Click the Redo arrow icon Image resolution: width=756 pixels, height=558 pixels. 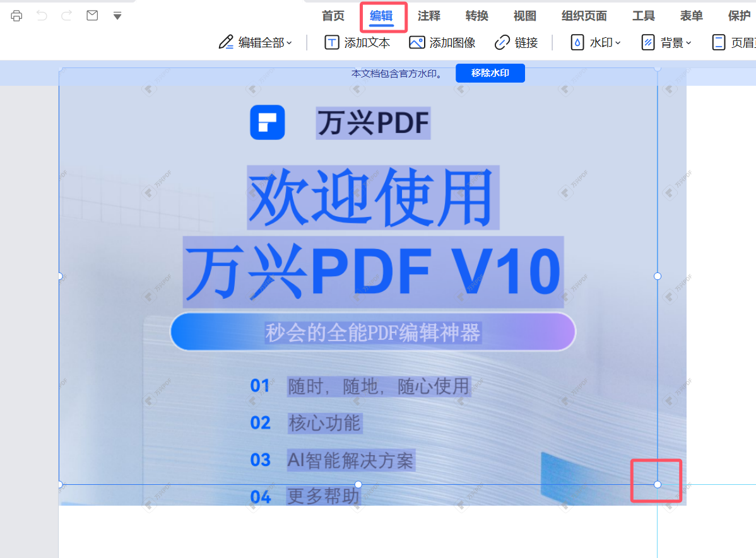[x=66, y=16]
